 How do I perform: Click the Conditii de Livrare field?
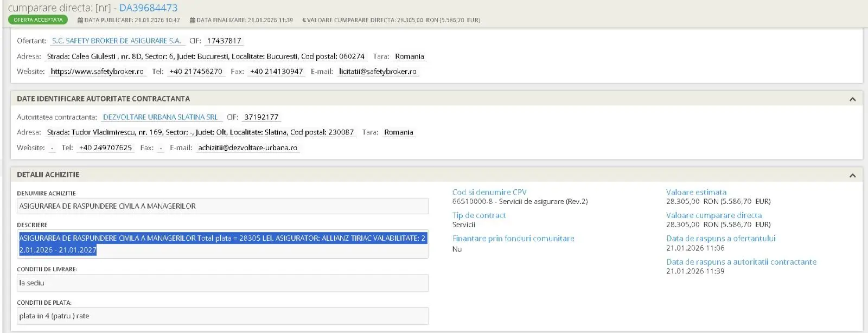[x=222, y=283]
